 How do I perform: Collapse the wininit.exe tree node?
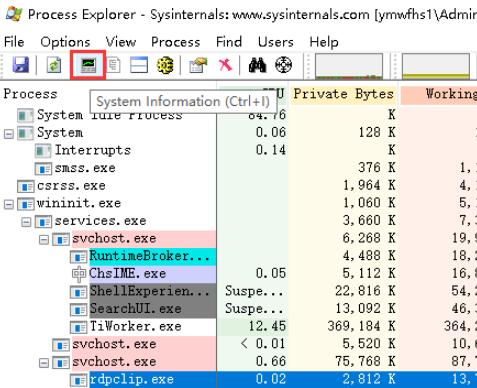pos(9,204)
